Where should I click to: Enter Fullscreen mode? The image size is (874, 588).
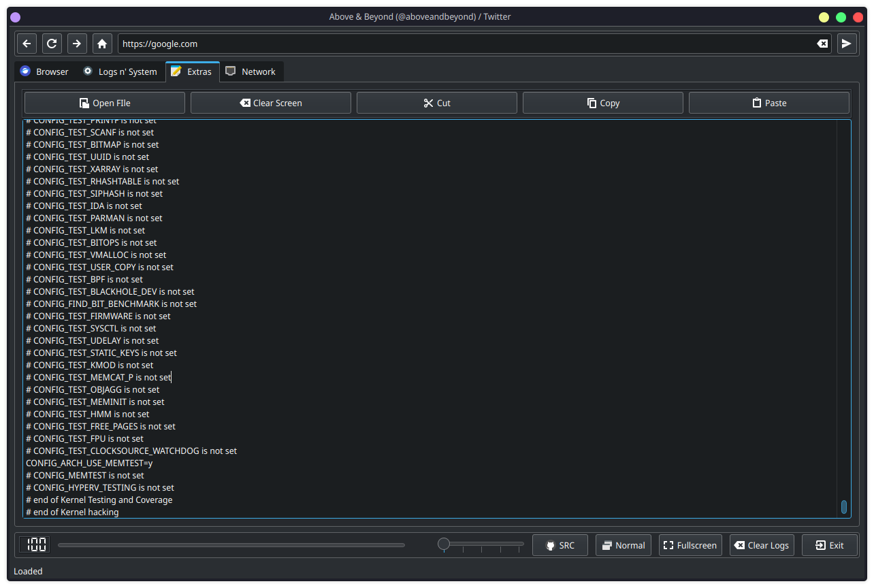(690, 545)
